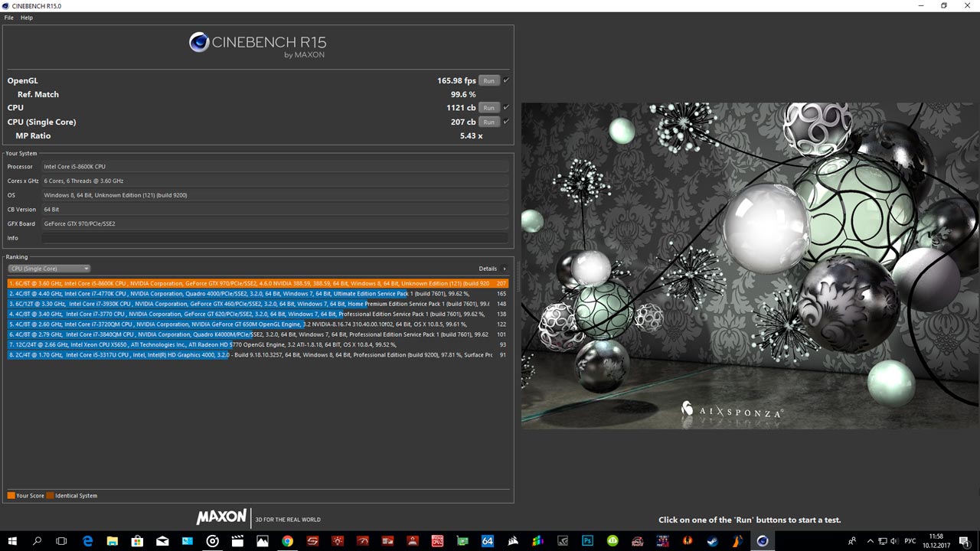
Task: Launch Photoshop from the taskbar
Action: click(x=587, y=541)
